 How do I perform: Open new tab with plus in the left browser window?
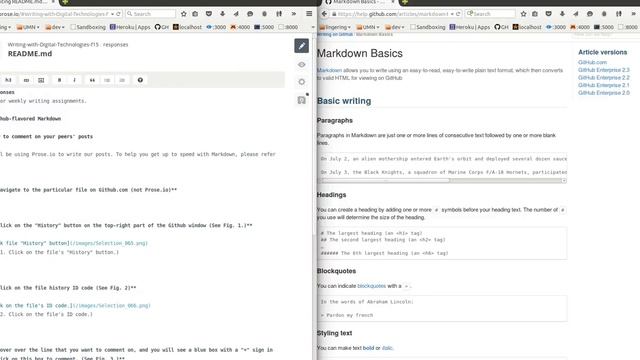pyautogui.click(x=65, y=2)
